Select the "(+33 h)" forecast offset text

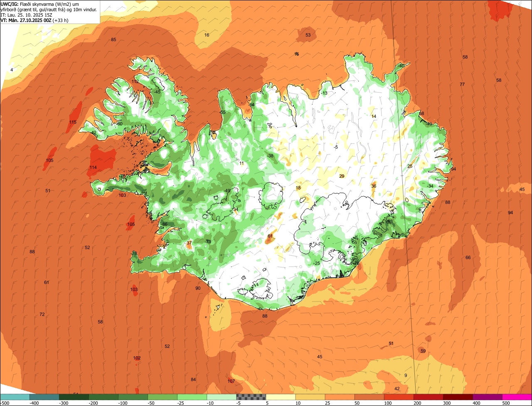coord(61,20)
